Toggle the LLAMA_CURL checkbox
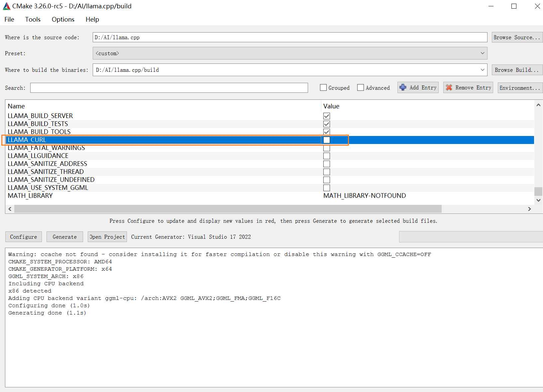 pos(327,140)
